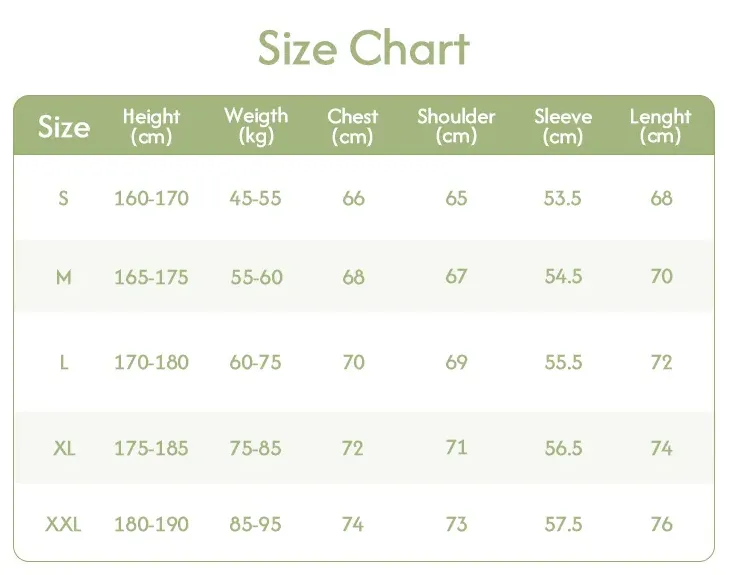730x575 pixels.
Task: Click the length value 68
Action: tap(661, 198)
